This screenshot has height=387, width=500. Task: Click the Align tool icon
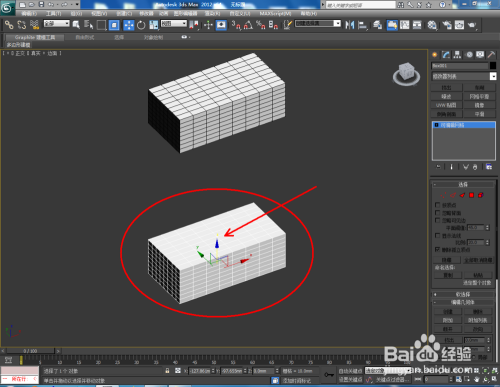[x=362, y=25]
